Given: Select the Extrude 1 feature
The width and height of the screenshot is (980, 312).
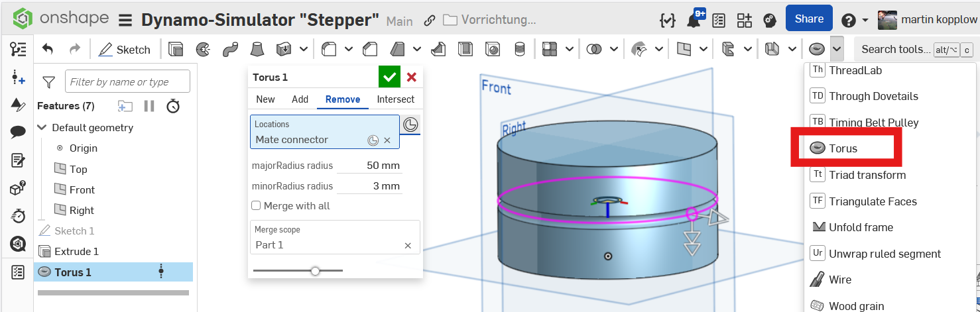Looking at the screenshot, I should [x=76, y=251].
